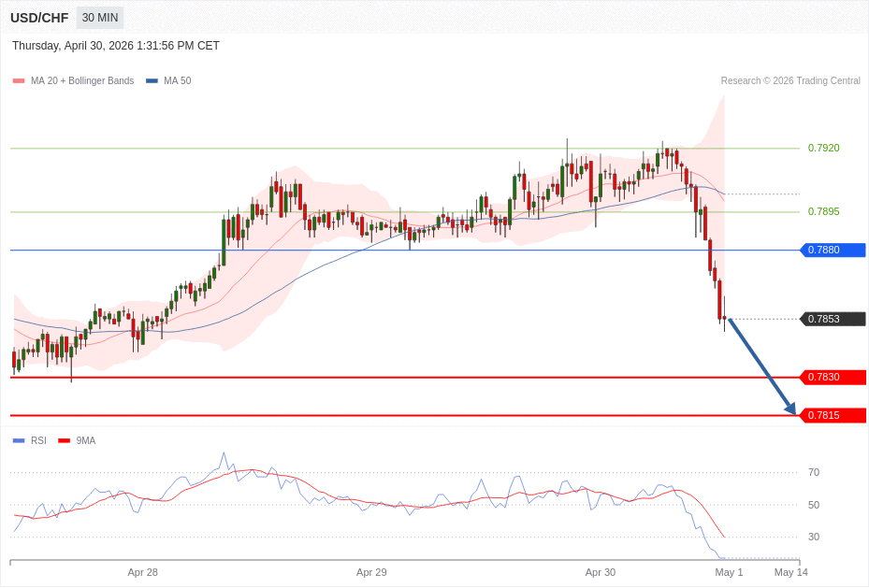Click the red 9MA legend marker
Screen dimensions: 869x588
coord(64,440)
